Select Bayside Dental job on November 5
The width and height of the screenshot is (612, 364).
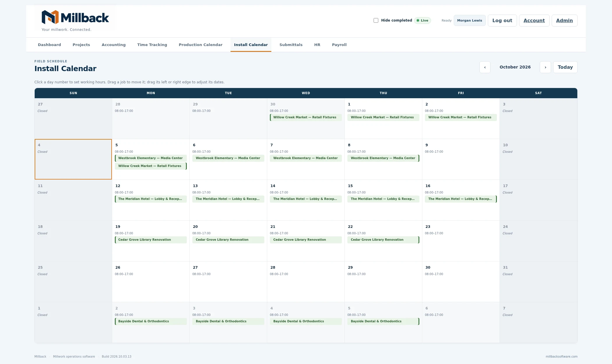383,321
